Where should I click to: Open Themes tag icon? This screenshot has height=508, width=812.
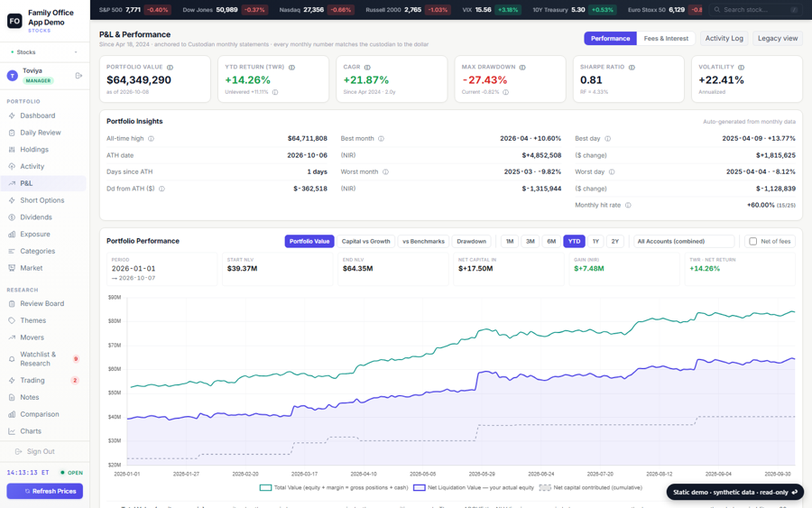[12, 320]
